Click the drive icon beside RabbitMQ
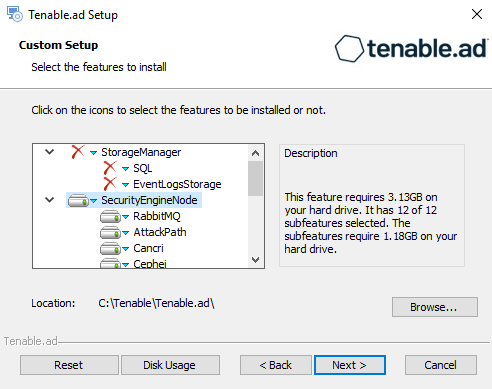Image resolution: width=492 pixels, height=389 pixels. (x=110, y=217)
